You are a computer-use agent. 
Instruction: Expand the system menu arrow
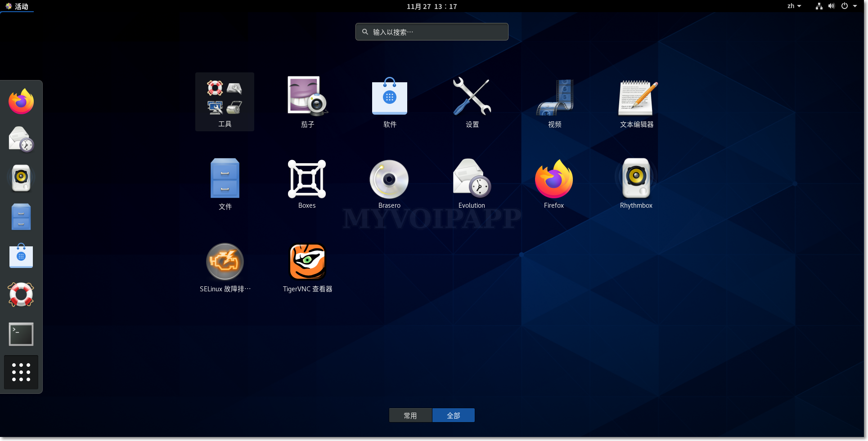pyautogui.click(x=855, y=6)
